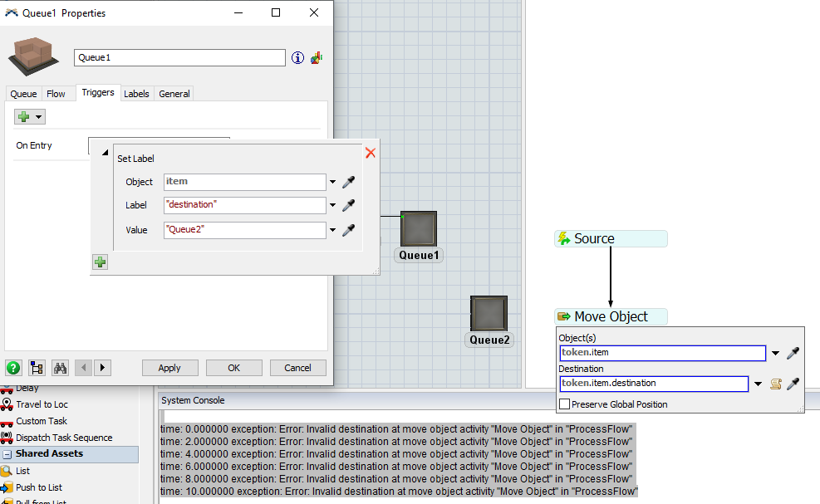The height and width of the screenshot is (504, 820).
Task: Edit the Queue1 name input field
Action: (180, 57)
